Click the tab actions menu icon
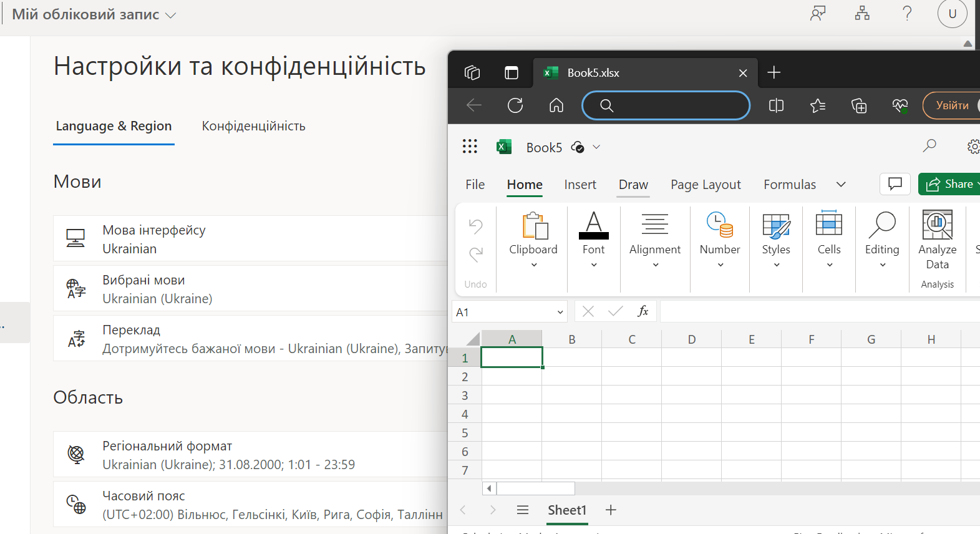 (x=512, y=73)
